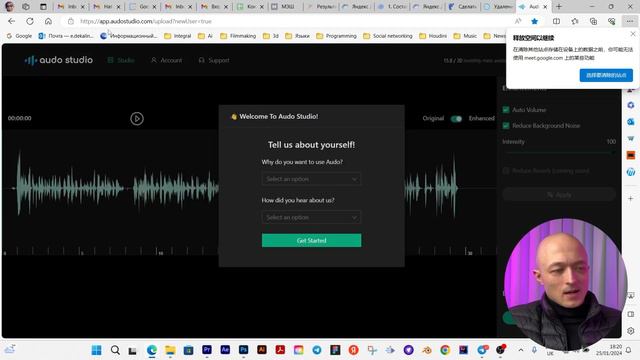Open the Social networking bookmarks folder
Image resolution: width=640 pixels, height=360 pixels.
point(388,36)
